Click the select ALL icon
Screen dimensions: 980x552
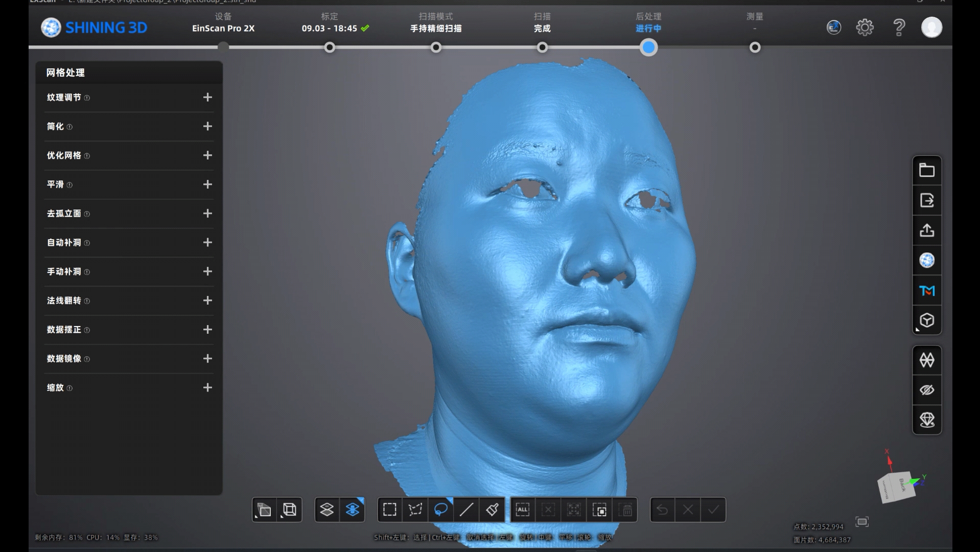(523, 510)
